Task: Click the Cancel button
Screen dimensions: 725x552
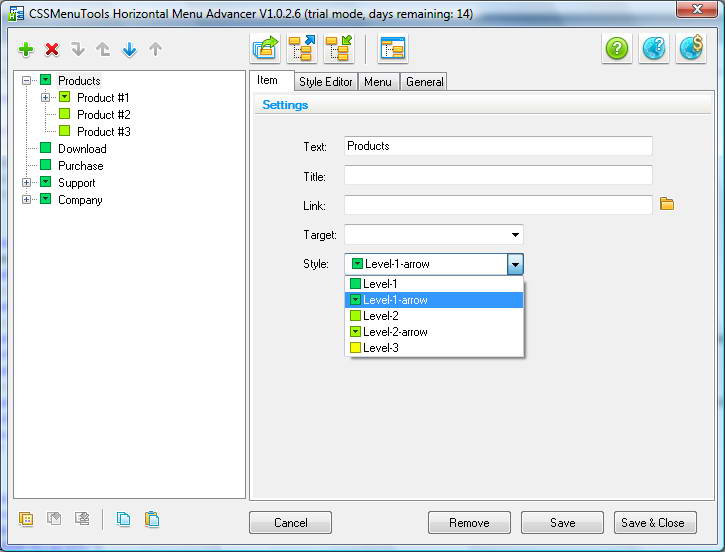Action: point(290,522)
